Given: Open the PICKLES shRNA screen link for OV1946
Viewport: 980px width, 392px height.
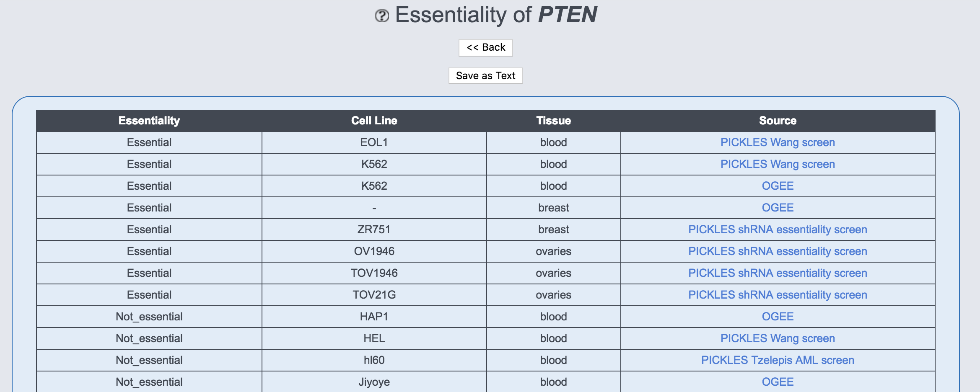Looking at the screenshot, I should (x=778, y=251).
